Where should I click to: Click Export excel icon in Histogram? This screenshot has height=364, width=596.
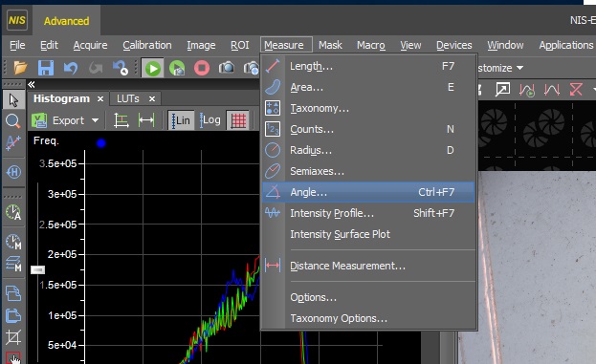point(39,120)
